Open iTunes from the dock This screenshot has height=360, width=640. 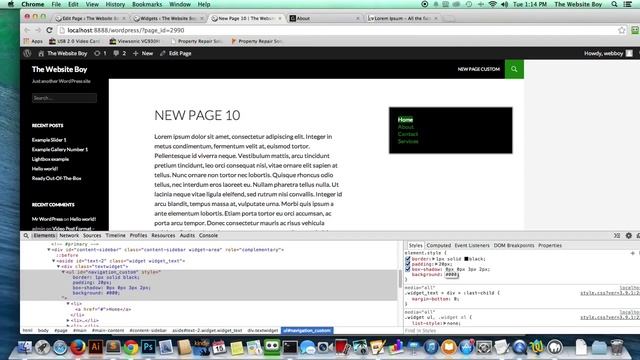[431, 347]
